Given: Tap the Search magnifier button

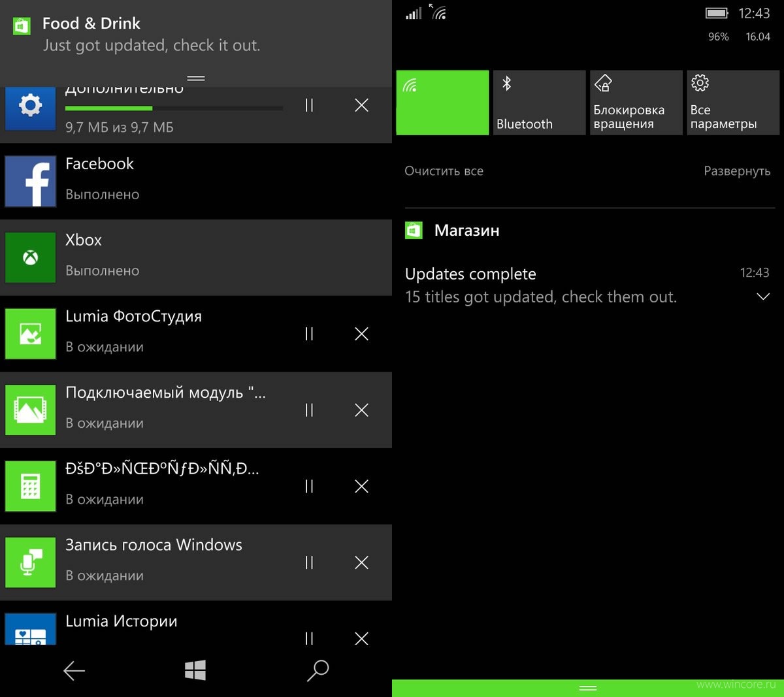Looking at the screenshot, I should point(318,670).
